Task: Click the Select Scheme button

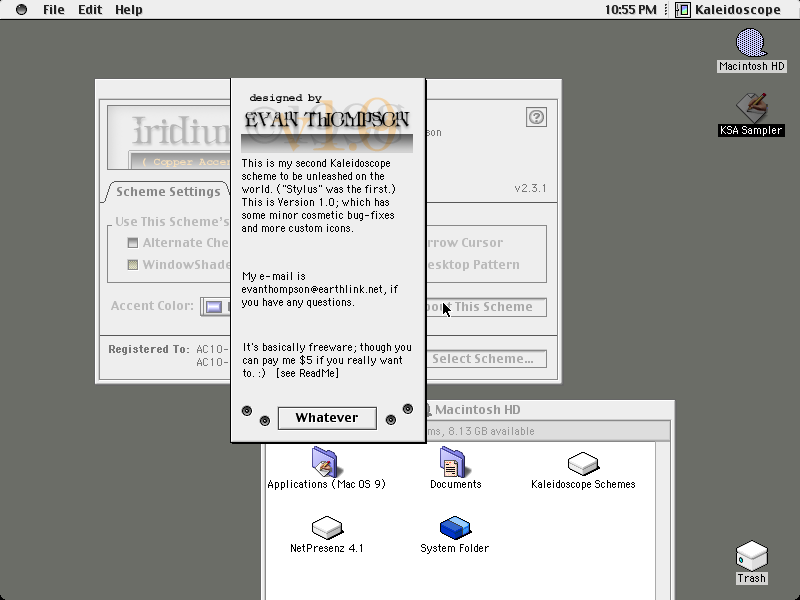Action: (485, 359)
